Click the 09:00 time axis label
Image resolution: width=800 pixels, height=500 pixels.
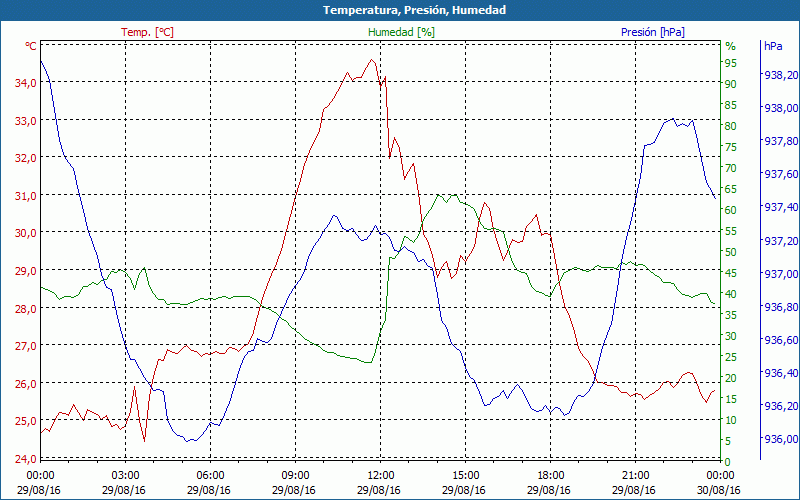[x=295, y=476]
